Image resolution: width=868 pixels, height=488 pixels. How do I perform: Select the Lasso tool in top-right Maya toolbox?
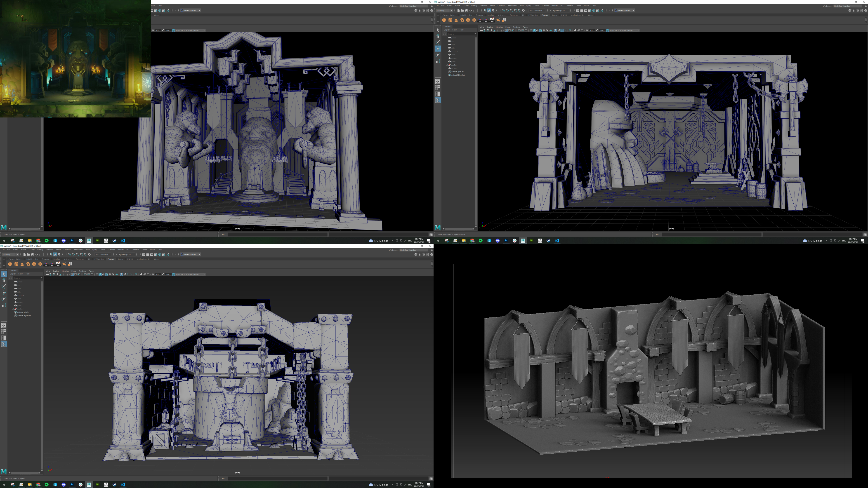pyautogui.click(x=438, y=36)
